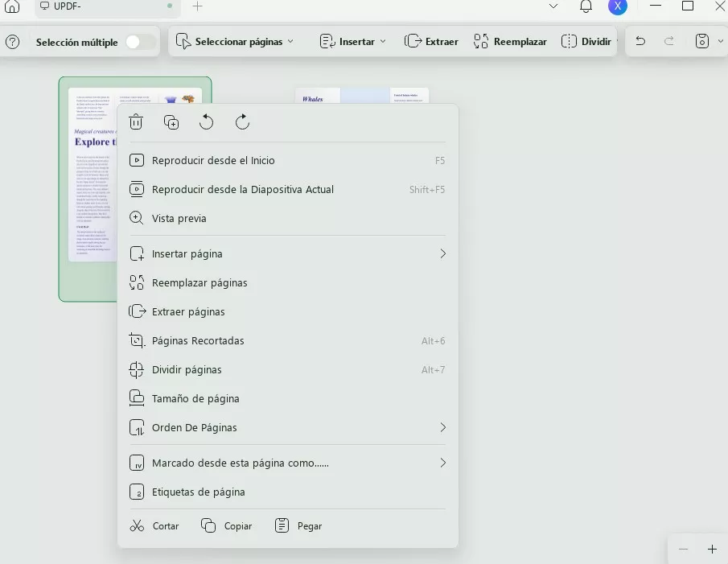Select Reproducir desde la Diapositiva Actual
Viewport: 728px width, 564px height.
(x=287, y=189)
